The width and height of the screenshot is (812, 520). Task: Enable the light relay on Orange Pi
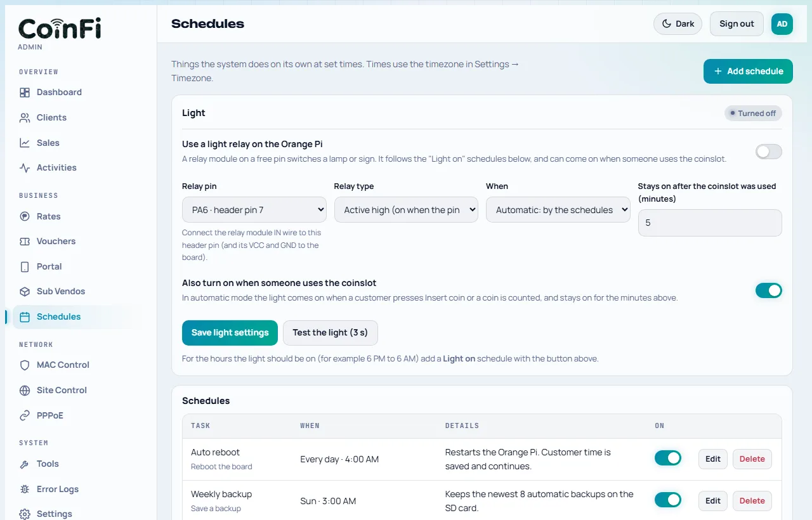pos(768,152)
